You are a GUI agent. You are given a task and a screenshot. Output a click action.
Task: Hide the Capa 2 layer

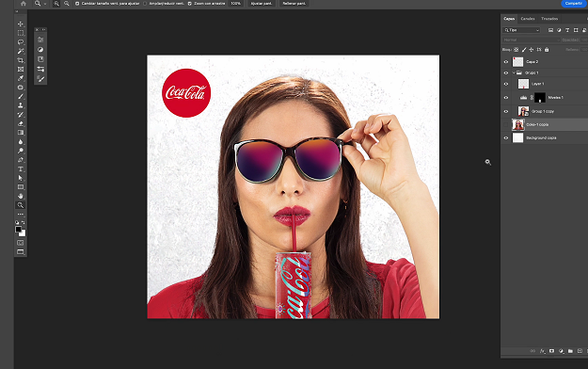point(506,62)
